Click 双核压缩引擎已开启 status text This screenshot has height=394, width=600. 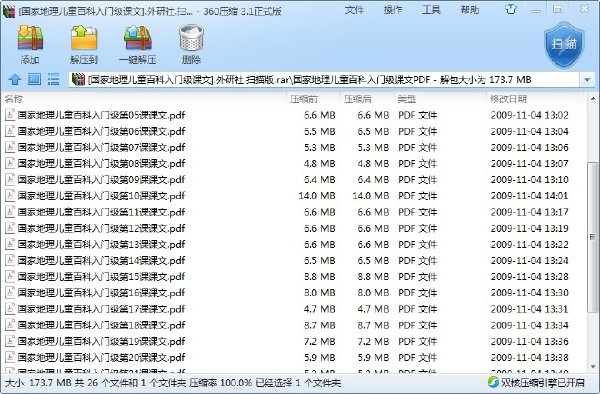pos(543,382)
